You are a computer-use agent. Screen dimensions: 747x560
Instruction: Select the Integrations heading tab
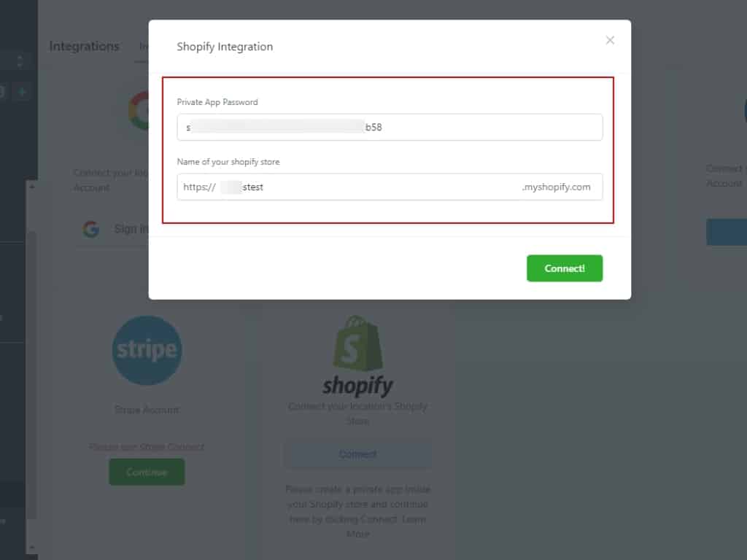point(85,46)
